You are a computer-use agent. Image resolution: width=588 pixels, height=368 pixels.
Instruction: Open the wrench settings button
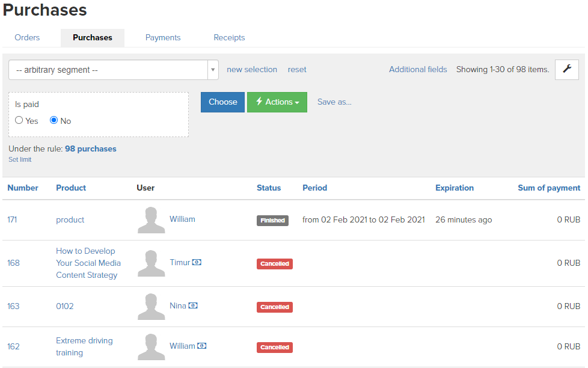point(566,69)
